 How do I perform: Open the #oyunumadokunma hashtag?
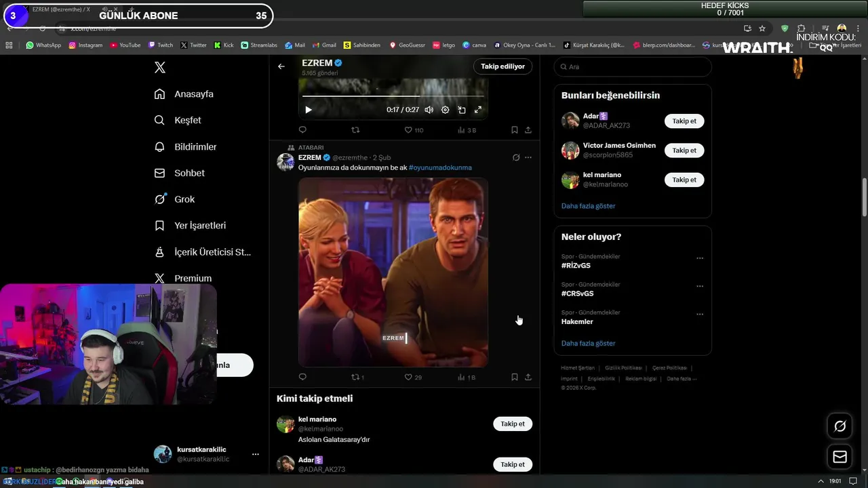(x=440, y=167)
